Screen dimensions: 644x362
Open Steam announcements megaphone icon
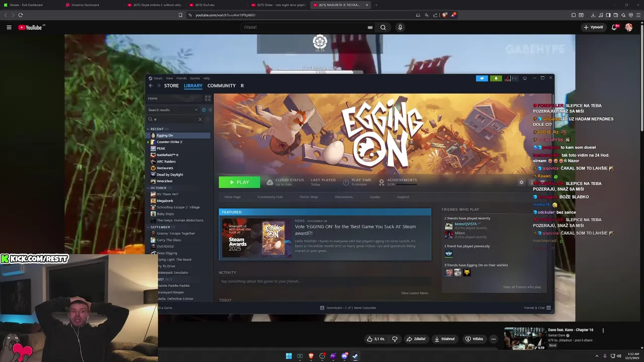click(x=481, y=78)
